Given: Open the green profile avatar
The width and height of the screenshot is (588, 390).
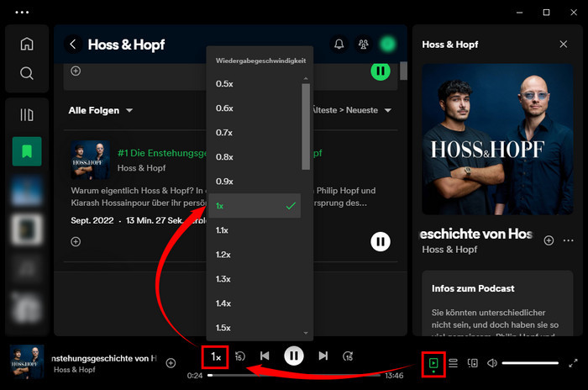Looking at the screenshot, I should (x=387, y=45).
